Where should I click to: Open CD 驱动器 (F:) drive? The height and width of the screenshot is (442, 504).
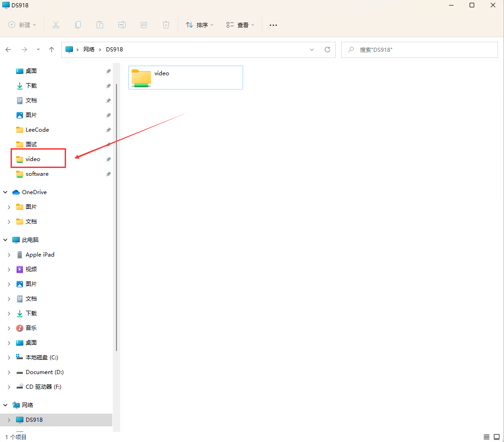(x=44, y=386)
